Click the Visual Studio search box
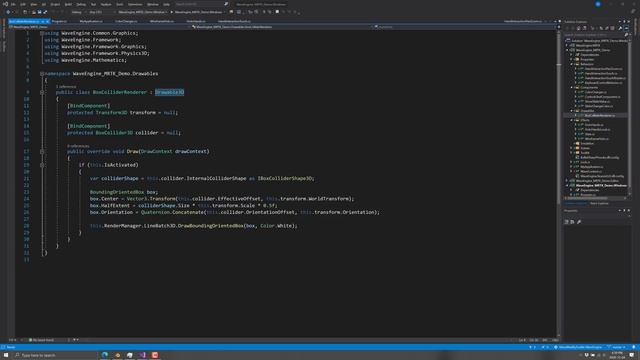This screenshot has height=360, width=640. [201, 4]
